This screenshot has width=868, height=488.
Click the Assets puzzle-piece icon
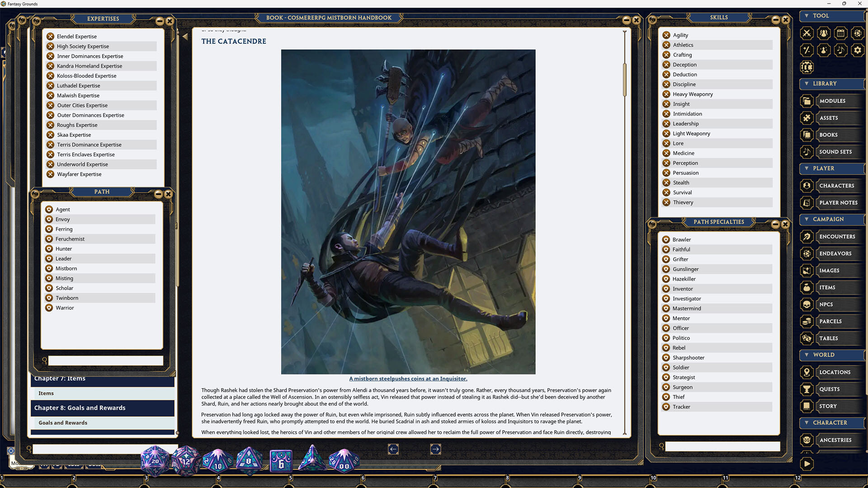point(807,118)
